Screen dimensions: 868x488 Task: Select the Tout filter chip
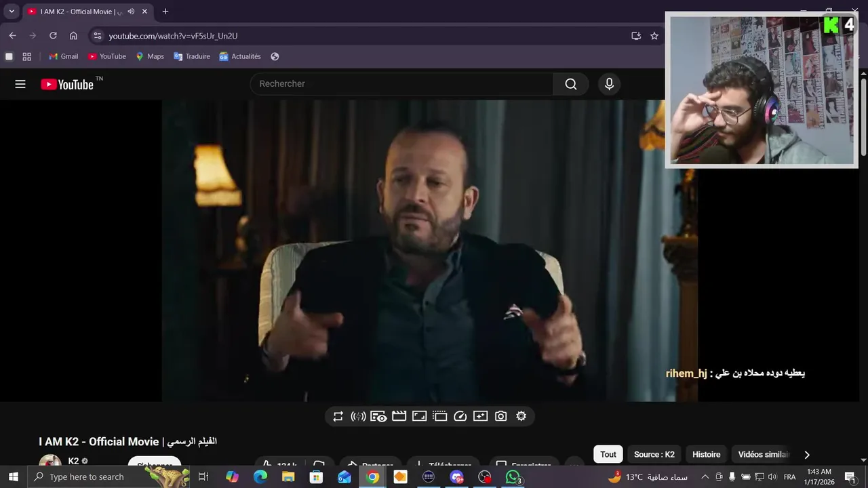(x=608, y=455)
